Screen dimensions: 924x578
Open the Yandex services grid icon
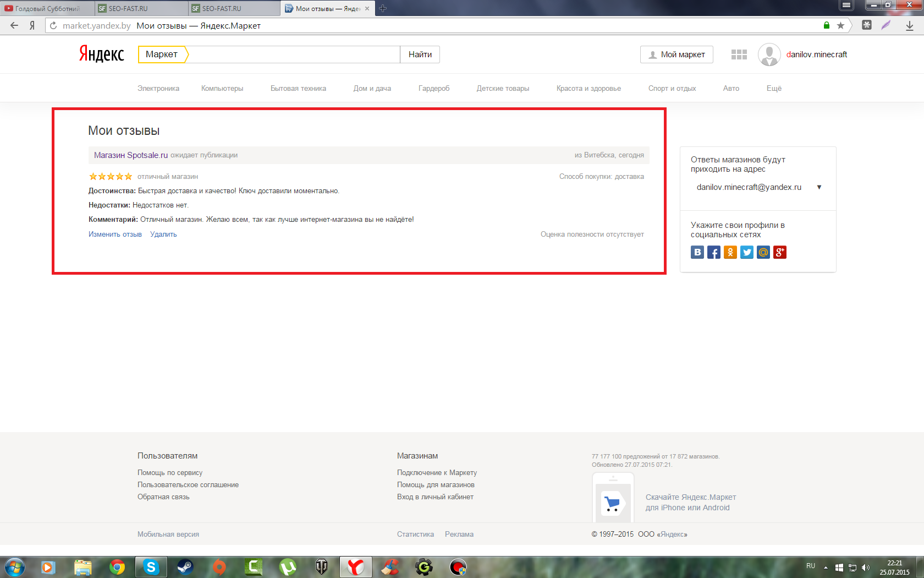pyautogui.click(x=739, y=54)
